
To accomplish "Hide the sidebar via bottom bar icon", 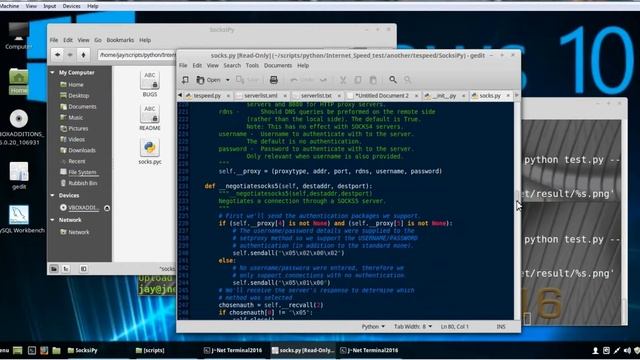I will click(83, 269).
